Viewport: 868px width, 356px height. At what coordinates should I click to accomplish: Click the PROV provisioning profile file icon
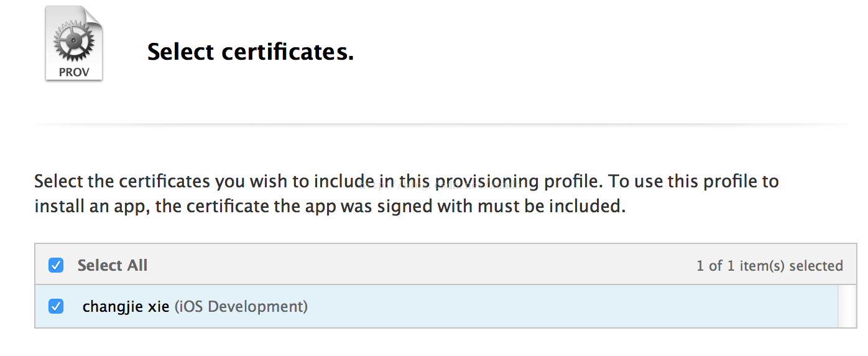[x=74, y=44]
